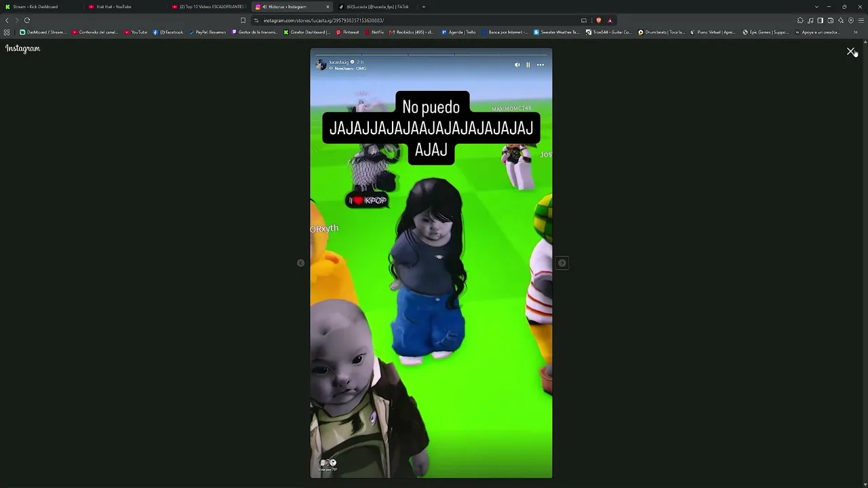Open the browser main menu
Viewport: 868px width, 488px height.
861,20
